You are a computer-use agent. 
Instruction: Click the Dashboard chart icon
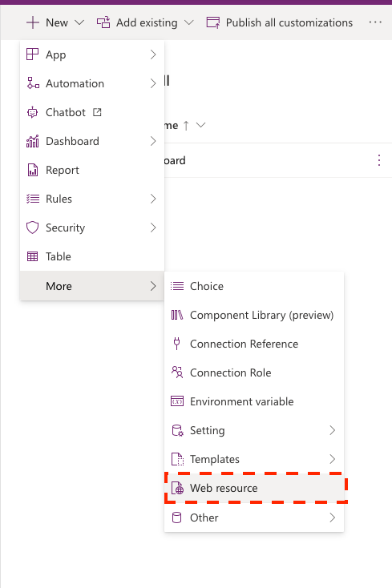[x=32, y=141]
